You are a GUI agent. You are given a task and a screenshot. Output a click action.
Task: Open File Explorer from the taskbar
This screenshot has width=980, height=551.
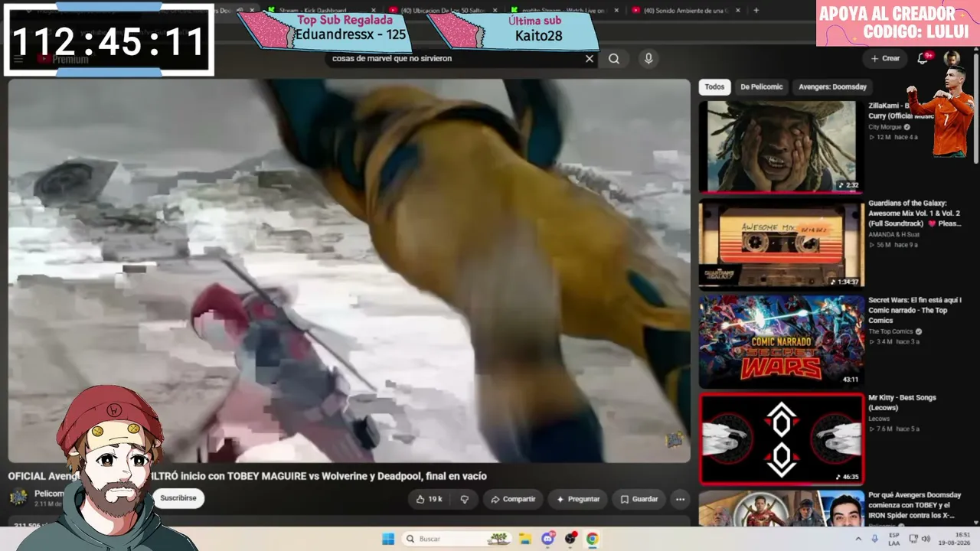(524, 539)
